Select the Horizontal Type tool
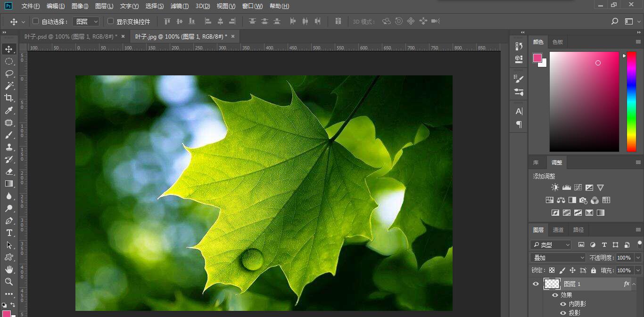The width and height of the screenshot is (644, 317). [9, 233]
